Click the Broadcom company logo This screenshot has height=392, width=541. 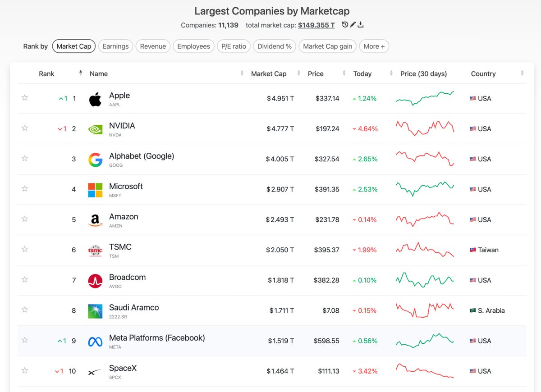click(95, 281)
